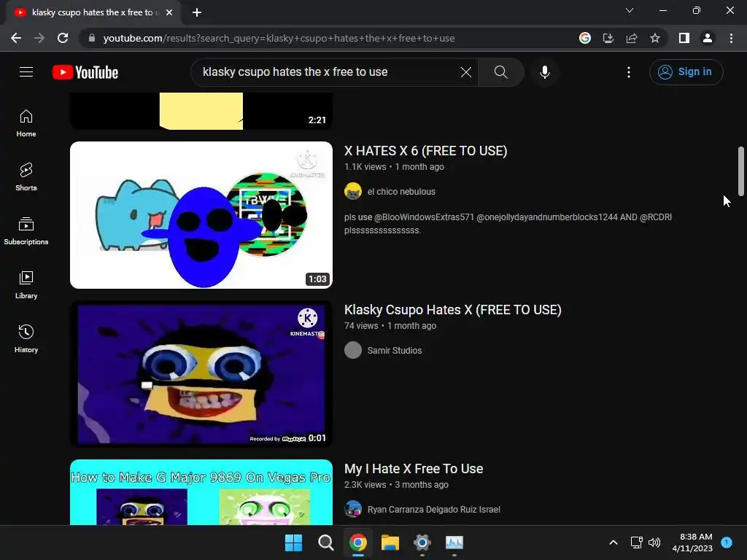
Task: Open Shorts in the sidebar
Action: 26,177
